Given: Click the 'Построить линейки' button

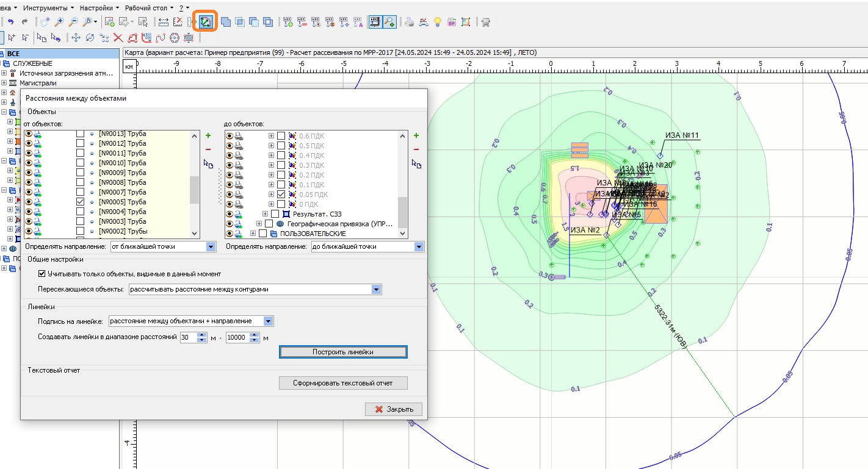Looking at the screenshot, I should coord(342,352).
